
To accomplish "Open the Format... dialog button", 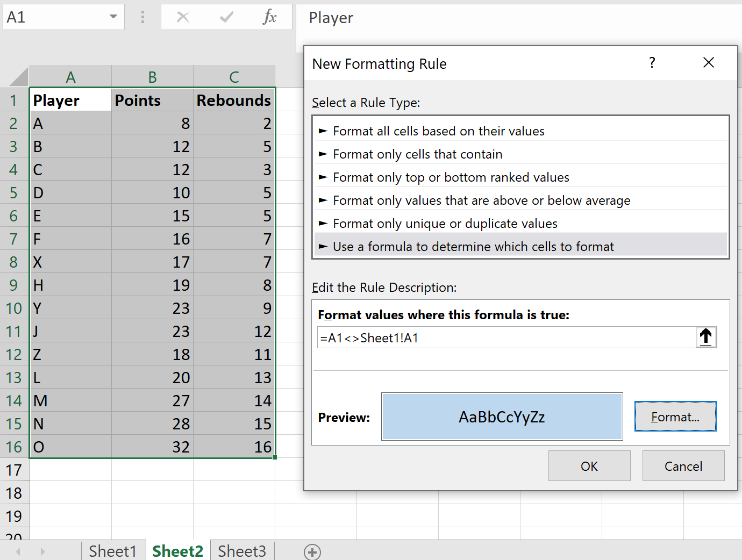I will 675,416.
